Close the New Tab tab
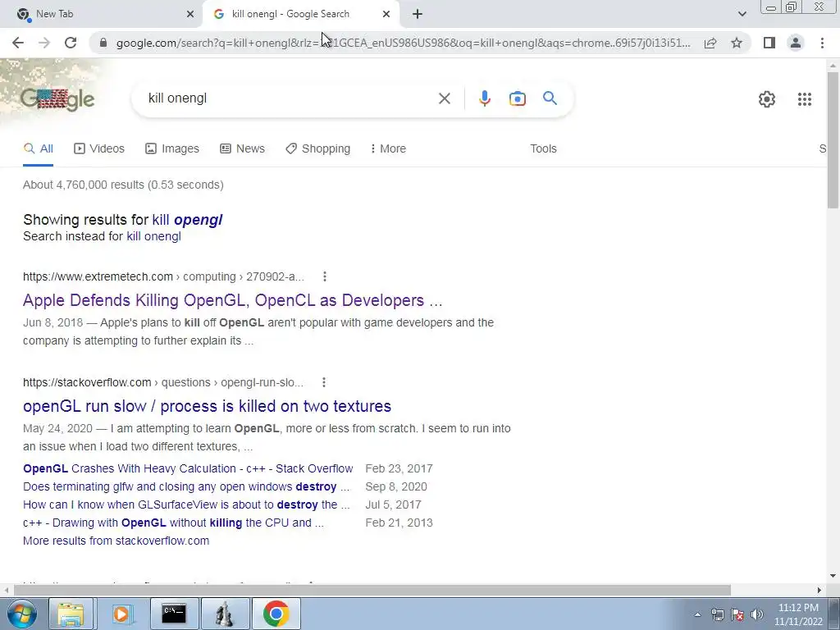840x630 pixels. click(x=190, y=14)
